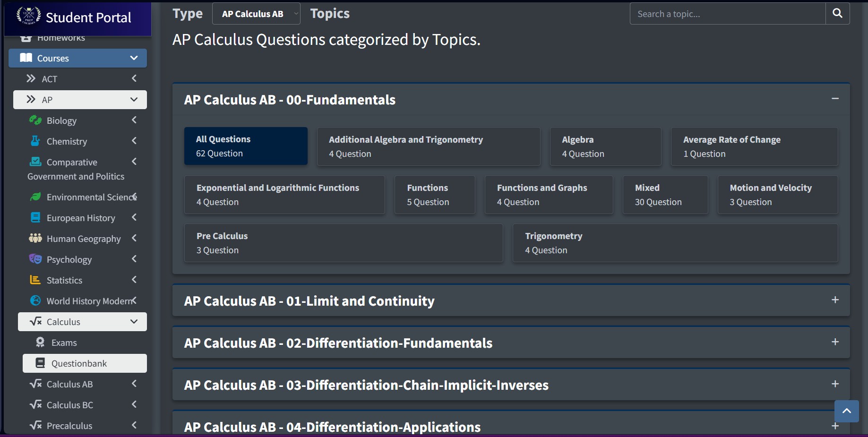Click the Human Geography people icon
Image resolution: width=868 pixels, height=437 pixels.
coord(35,239)
